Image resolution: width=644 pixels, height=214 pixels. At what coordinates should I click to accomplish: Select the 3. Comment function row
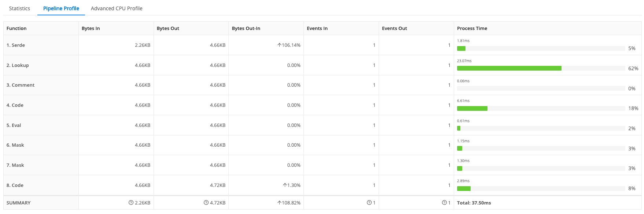(21, 85)
